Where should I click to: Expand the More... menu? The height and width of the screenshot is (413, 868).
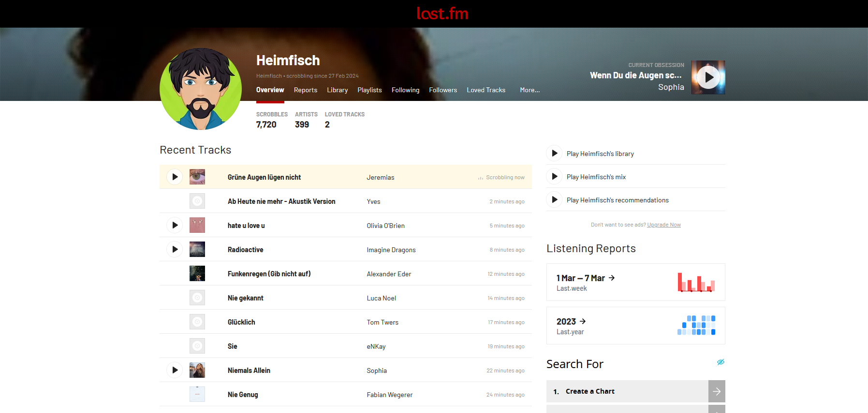tap(530, 90)
